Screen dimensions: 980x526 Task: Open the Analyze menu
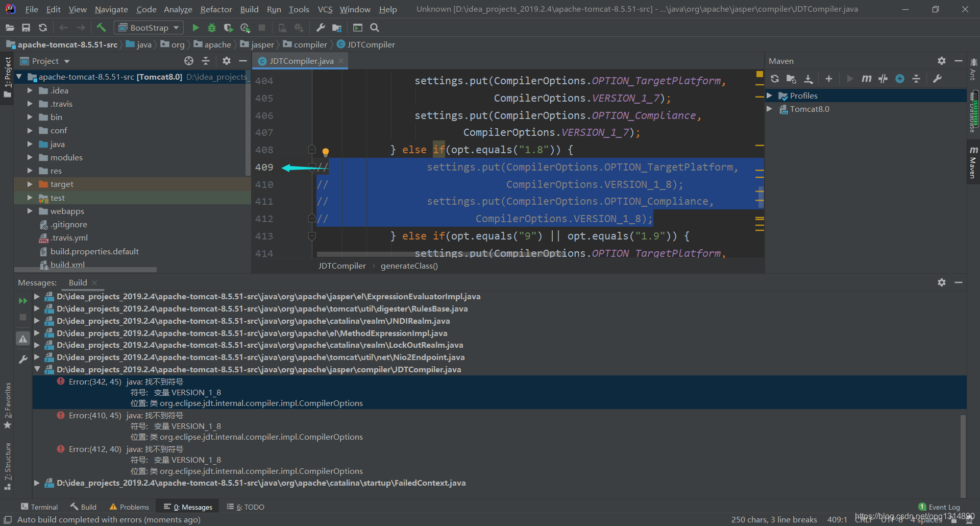178,9
